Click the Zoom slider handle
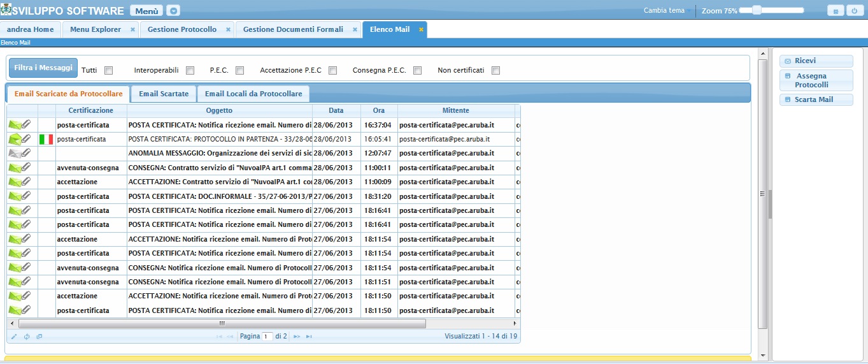868x364 pixels. click(757, 10)
